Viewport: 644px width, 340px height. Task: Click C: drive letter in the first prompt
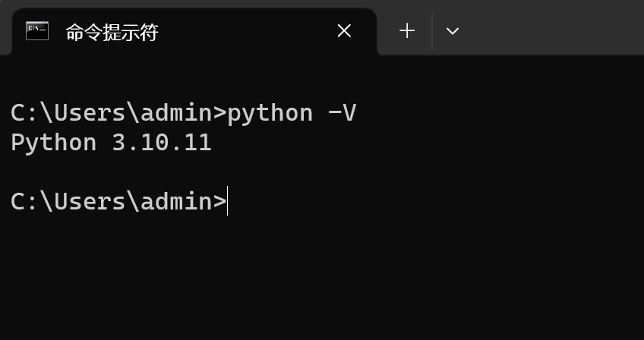(x=20, y=113)
